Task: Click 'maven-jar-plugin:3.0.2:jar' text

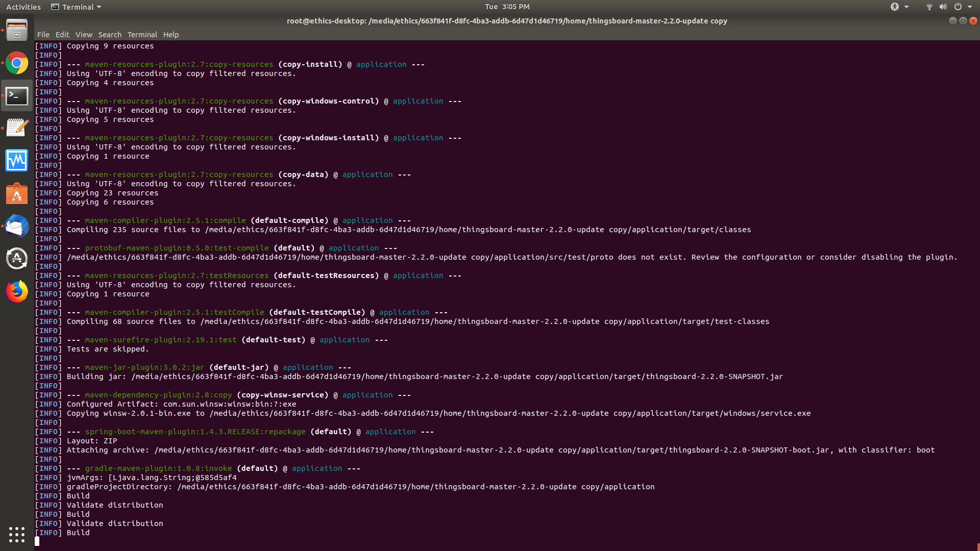Action: click(144, 367)
